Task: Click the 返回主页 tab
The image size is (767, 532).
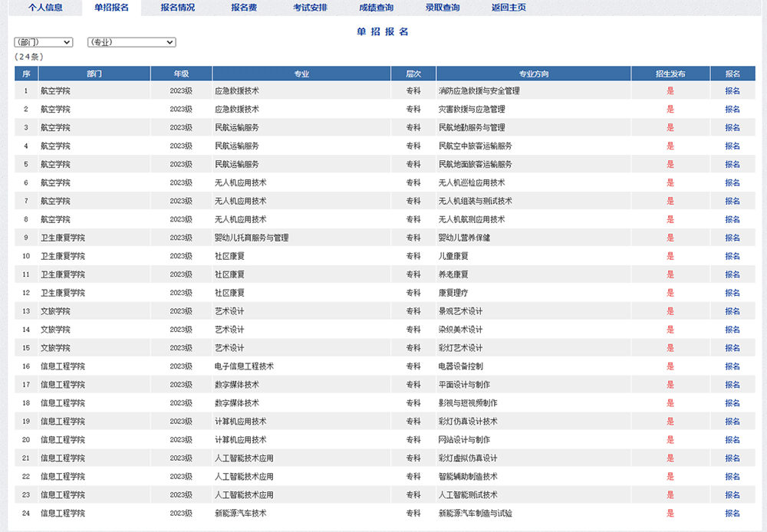Action: click(x=509, y=8)
